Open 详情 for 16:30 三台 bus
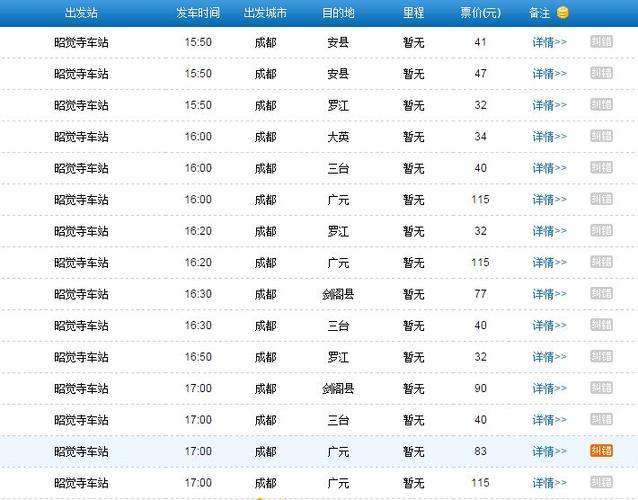The image size is (638, 500). click(x=549, y=325)
